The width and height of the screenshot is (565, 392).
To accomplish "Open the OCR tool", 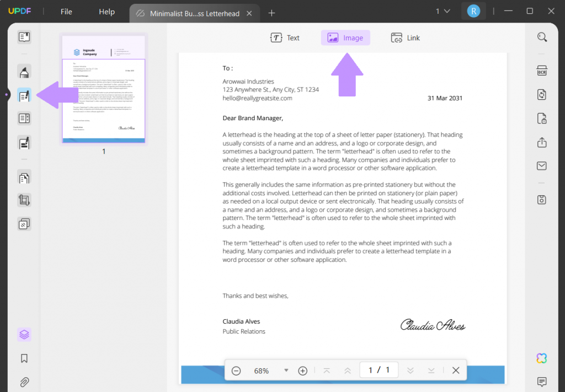I will click(542, 70).
